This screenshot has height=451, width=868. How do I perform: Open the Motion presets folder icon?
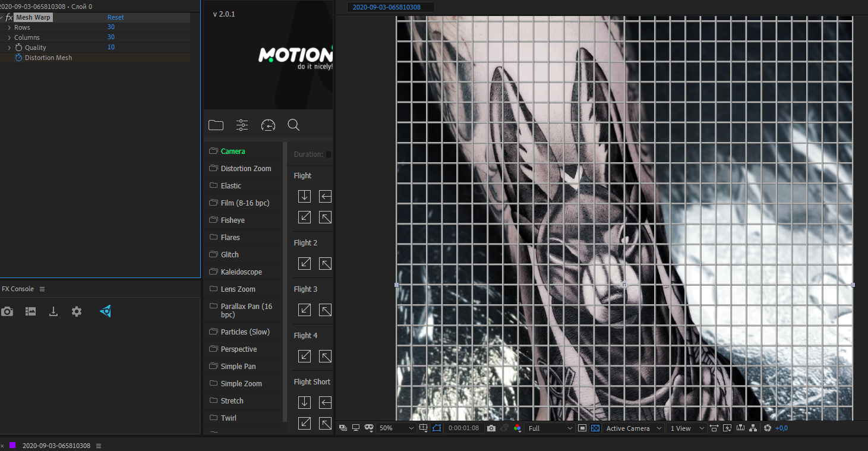tap(216, 125)
